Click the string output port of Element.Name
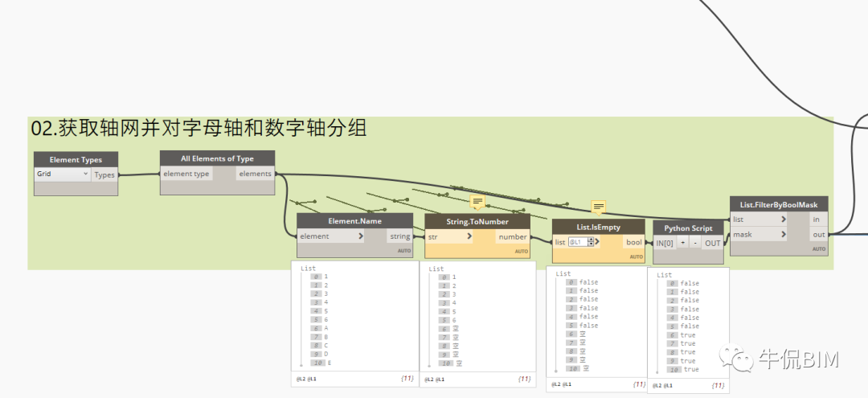The image size is (868, 398). pos(399,236)
